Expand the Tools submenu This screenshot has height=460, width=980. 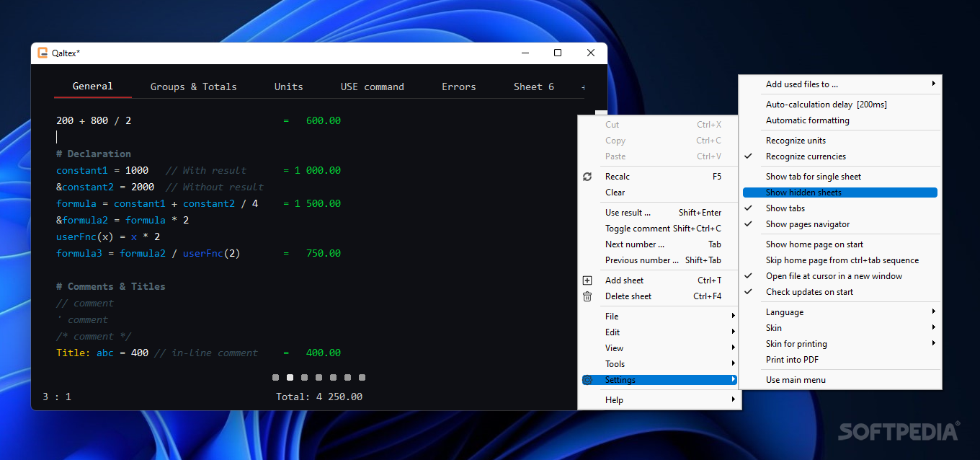coord(659,364)
